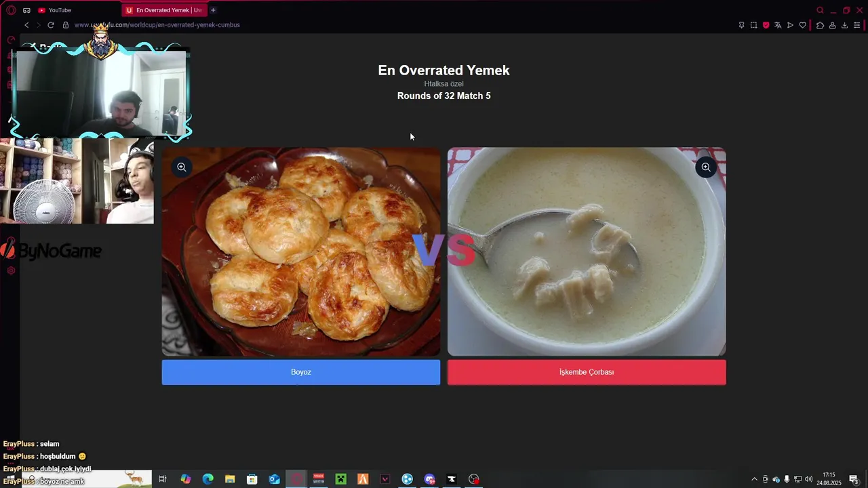Image resolution: width=868 pixels, height=488 pixels.
Task: Open OBS Studio from the taskbar
Action: click(x=474, y=479)
